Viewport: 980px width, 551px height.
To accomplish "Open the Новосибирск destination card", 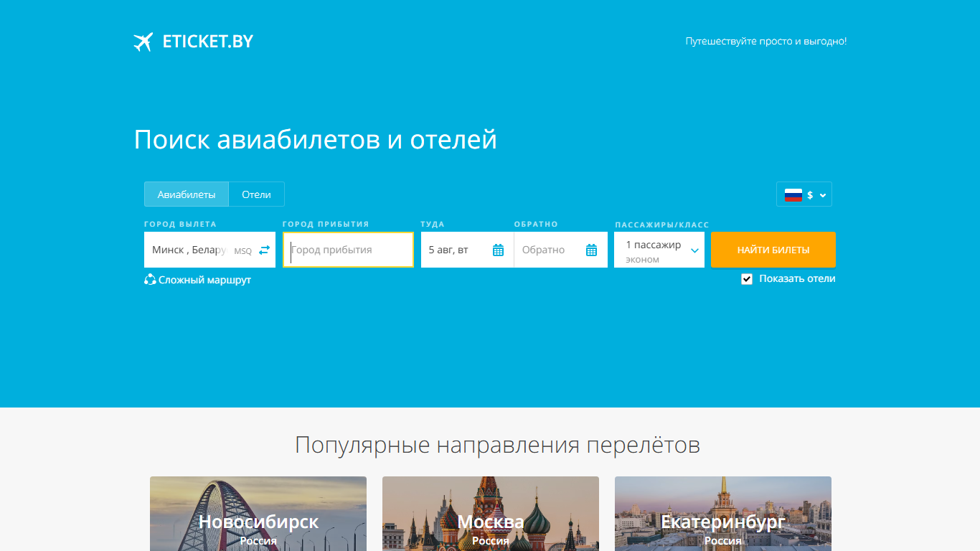I will [258, 514].
